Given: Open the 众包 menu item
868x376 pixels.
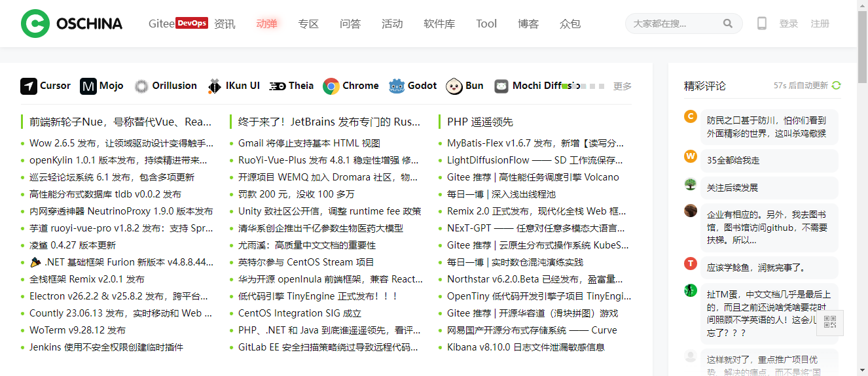Looking at the screenshot, I should point(570,24).
